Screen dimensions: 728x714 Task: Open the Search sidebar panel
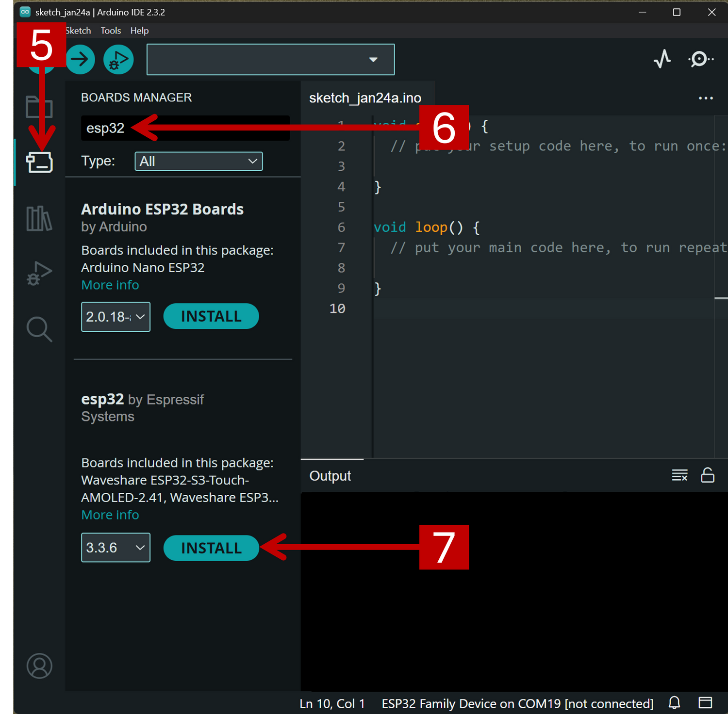click(39, 329)
